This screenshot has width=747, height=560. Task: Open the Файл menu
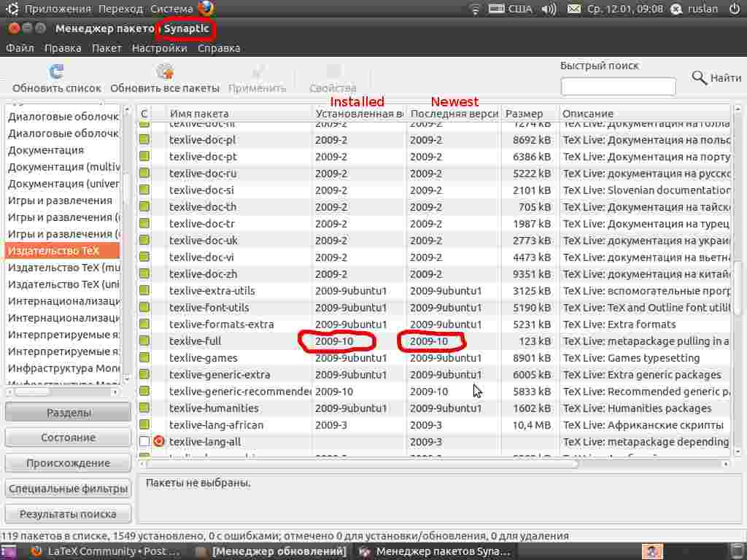coord(20,48)
